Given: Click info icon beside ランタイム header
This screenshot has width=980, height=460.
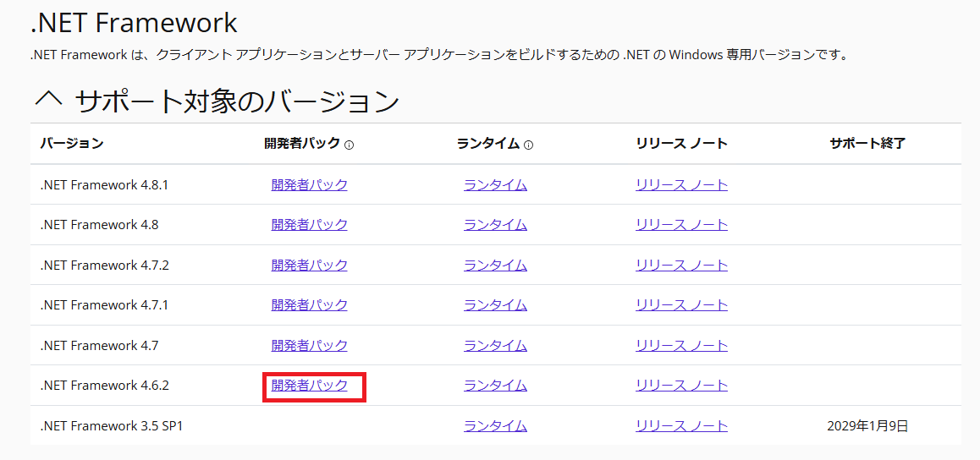Looking at the screenshot, I should tap(529, 145).
